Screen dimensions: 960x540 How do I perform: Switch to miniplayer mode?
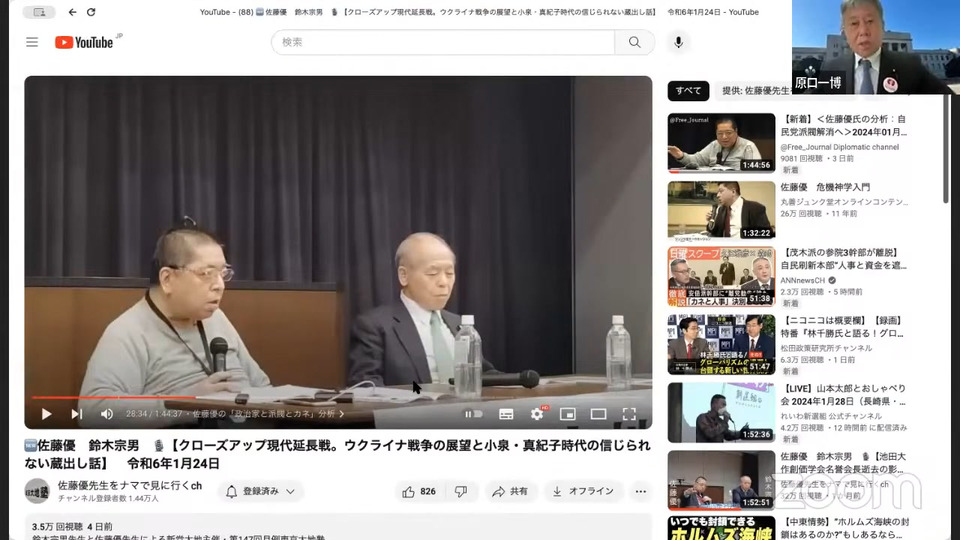coord(568,414)
